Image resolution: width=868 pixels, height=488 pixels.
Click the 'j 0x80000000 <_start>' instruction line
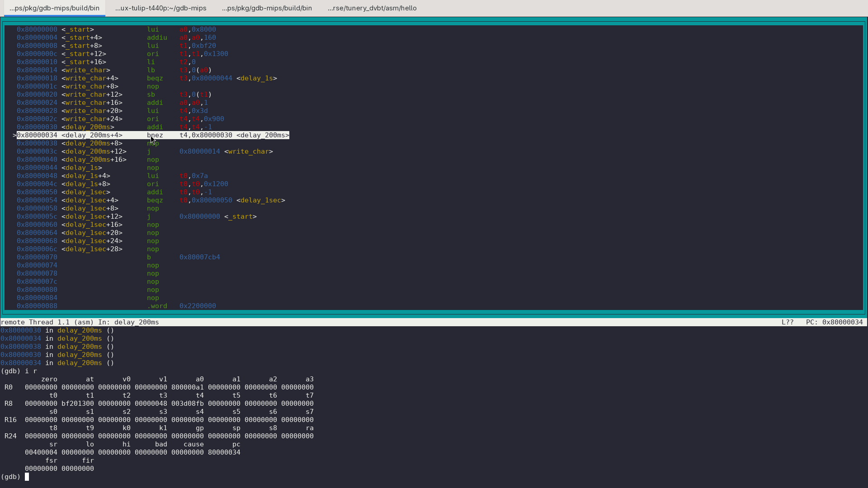point(137,216)
